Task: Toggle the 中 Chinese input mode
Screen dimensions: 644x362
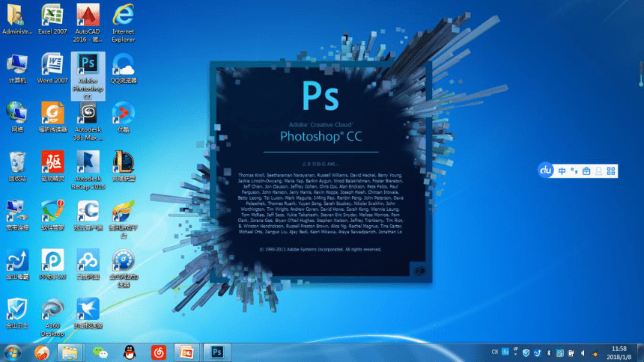Action: (562, 171)
